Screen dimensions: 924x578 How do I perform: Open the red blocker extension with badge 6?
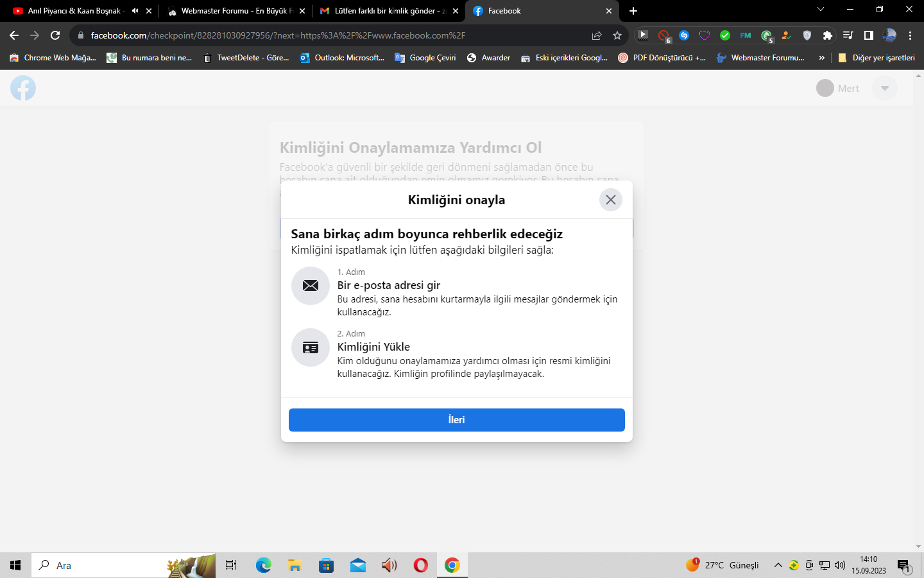tap(664, 36)
